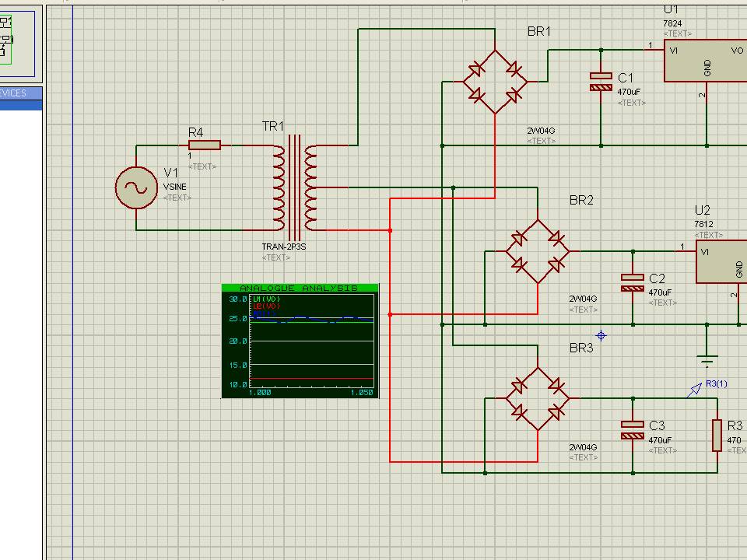Click the C3 capacitor symbol
Viewport: 747px width, 560px height.
pos(633,430)
